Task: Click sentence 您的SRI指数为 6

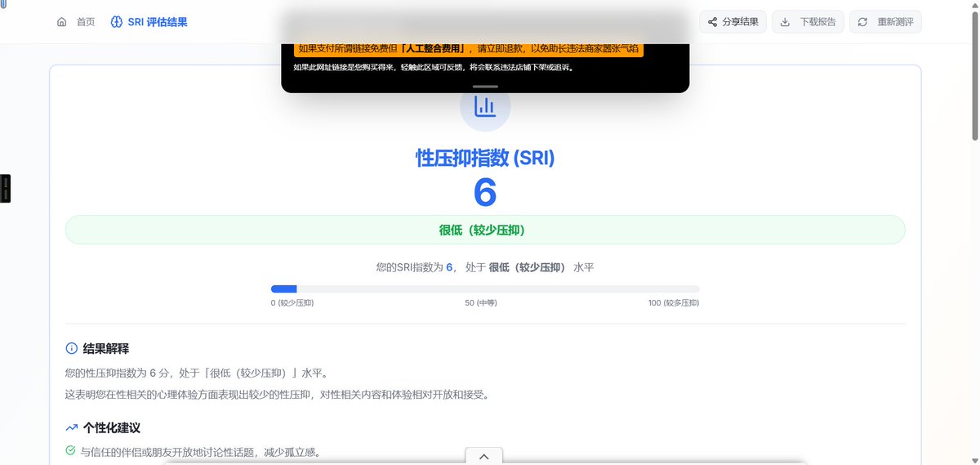Action: point(415,267)
